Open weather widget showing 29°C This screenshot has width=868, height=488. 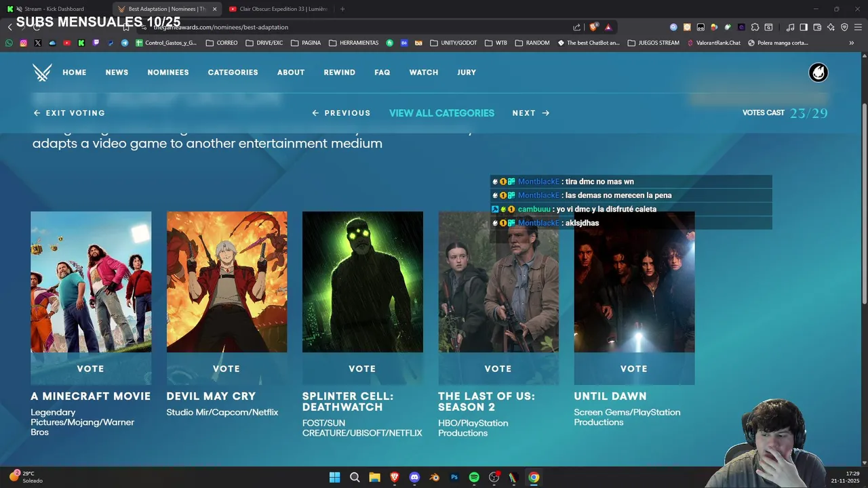pyautogui.click(x=25, y=476)
